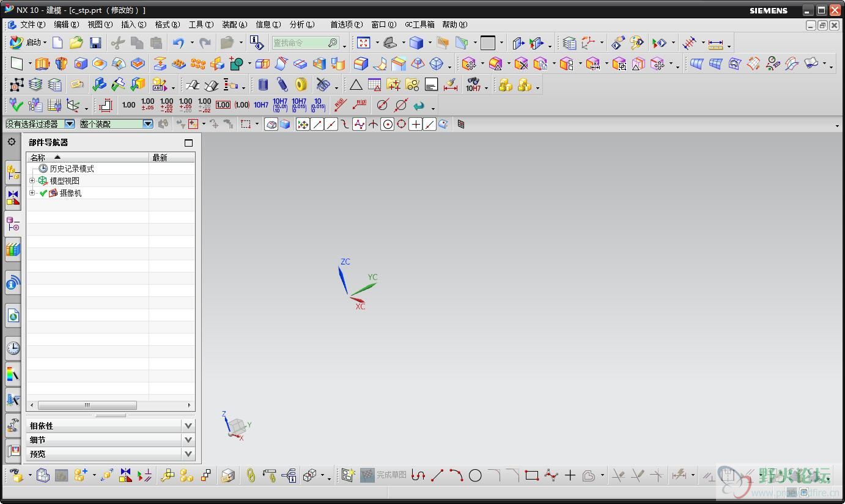Toggle the snap Existing Point plus option
Viewport: 845px width, 504px height.
click(x=415, y=124)
